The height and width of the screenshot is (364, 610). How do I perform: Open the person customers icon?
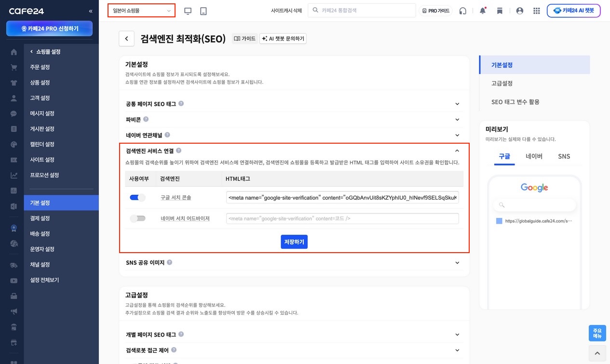pyautogui.click(x=14, y=98)
